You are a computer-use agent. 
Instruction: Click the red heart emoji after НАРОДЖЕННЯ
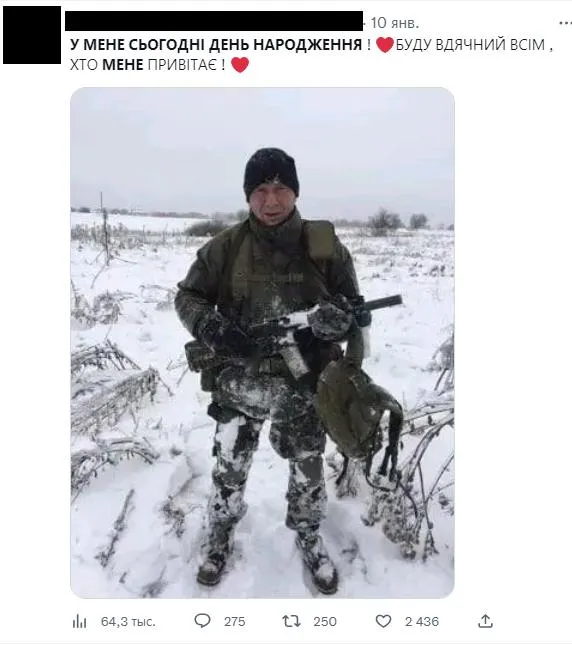[384, 44]
